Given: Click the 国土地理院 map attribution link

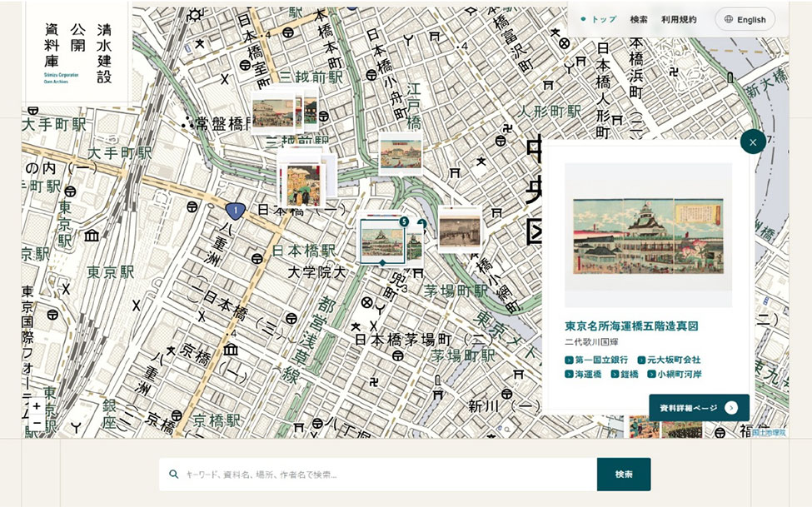Looking at the screenshot, I should [x=769, y=431].
